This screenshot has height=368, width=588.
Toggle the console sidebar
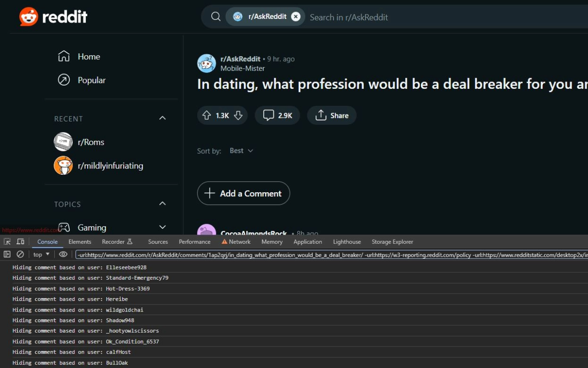pyautogui.click(x=7, y=254)
